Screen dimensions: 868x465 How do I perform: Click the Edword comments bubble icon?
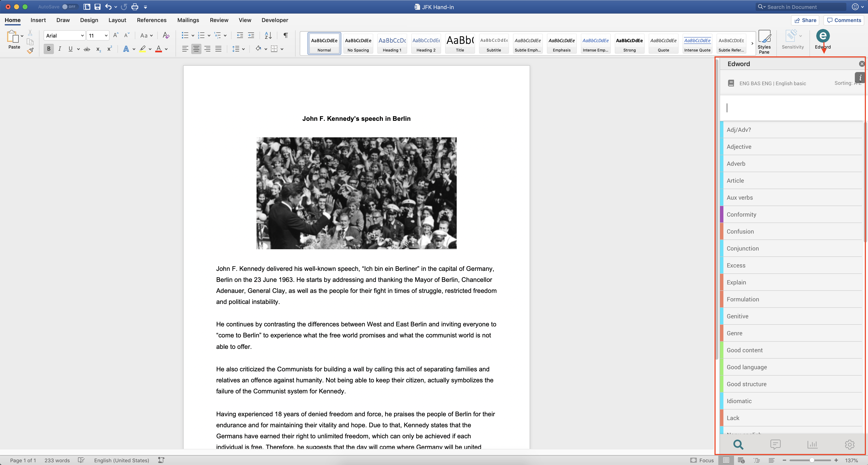click(775, 444)
